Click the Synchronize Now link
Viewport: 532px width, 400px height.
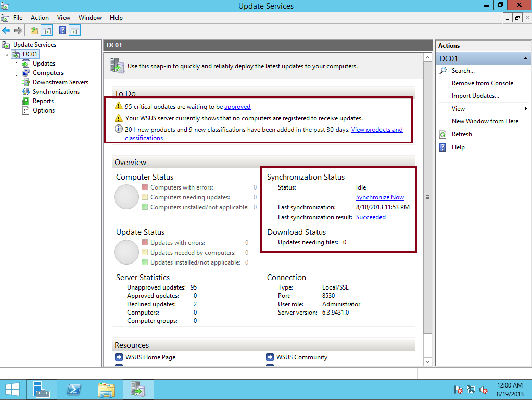(x=380, y=197)
